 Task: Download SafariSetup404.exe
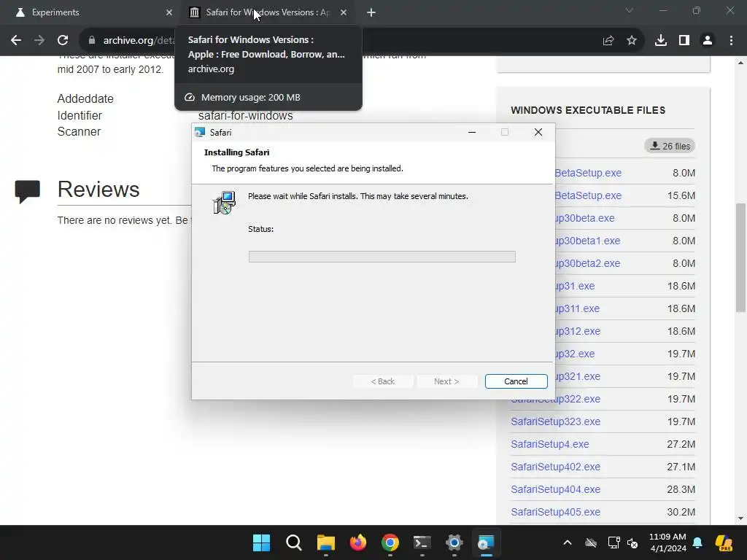point(555,489)
